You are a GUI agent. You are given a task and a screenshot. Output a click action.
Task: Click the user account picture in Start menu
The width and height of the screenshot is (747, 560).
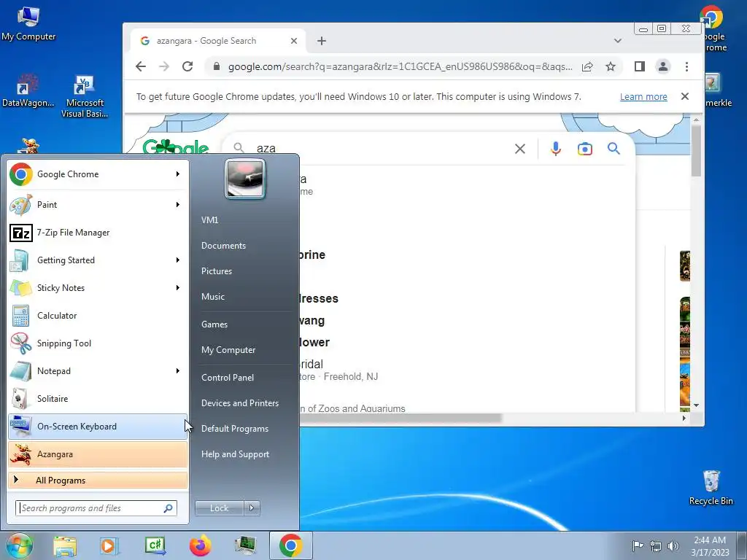245,179
